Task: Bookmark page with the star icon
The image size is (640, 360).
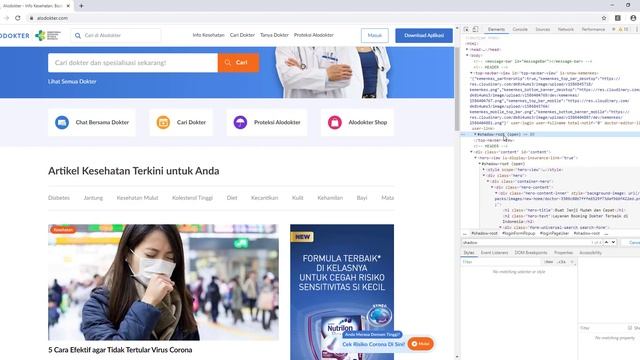Action: pyautogui.click(x=604, y=18)
